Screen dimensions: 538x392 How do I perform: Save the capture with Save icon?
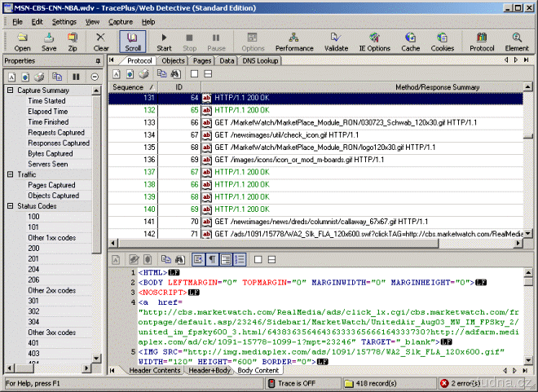(49, 42)
